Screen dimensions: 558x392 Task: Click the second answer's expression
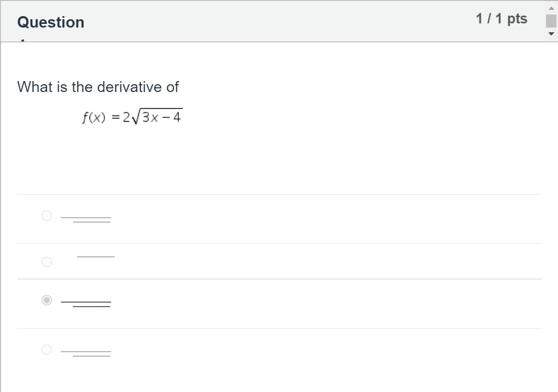pyautogui.click(x=96, y=256)
